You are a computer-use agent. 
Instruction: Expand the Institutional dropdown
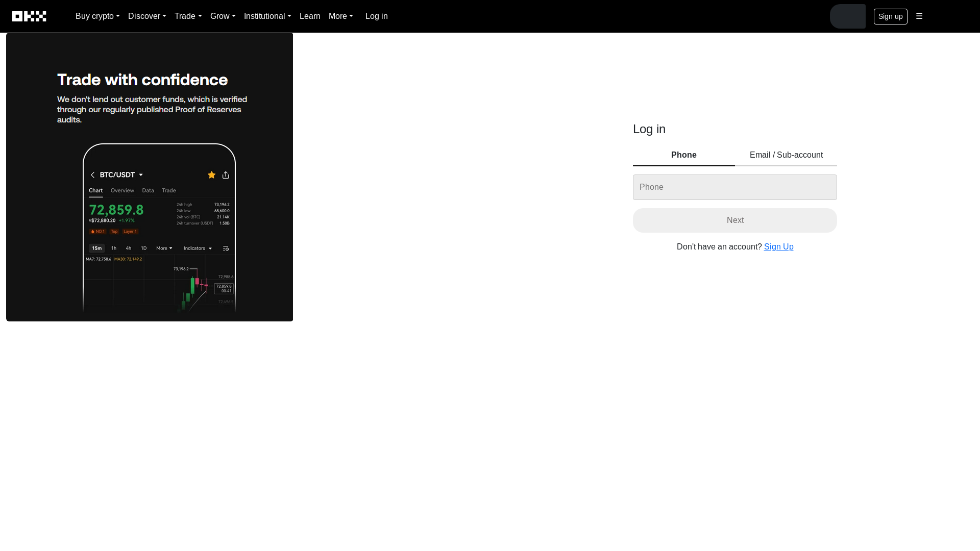[x=267, y=16]
